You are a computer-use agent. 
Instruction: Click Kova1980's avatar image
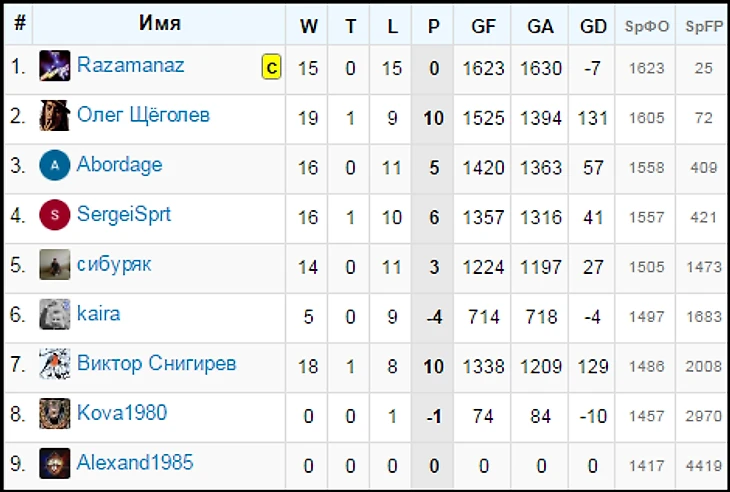pos(54,413)
